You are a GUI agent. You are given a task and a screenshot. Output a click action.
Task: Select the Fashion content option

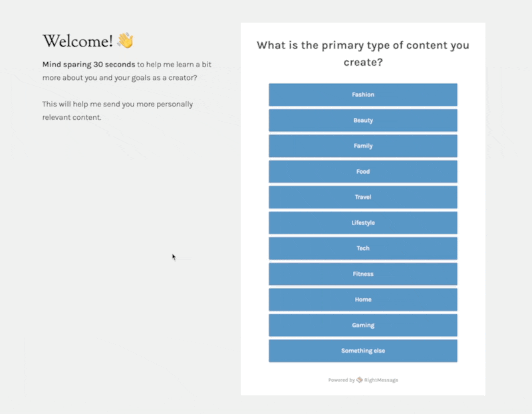(x=362, y=95)
